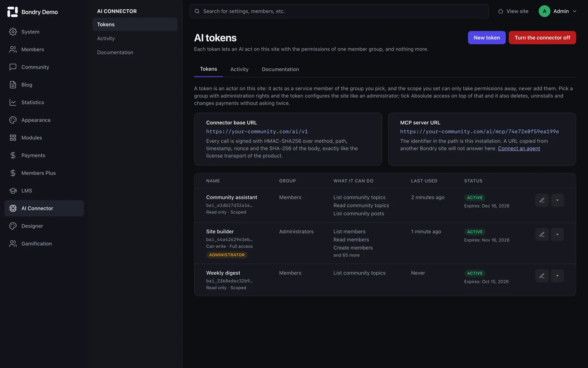Expand Weekly digest row actions dropdown
The image size is (588, 368).
point(557,276)
